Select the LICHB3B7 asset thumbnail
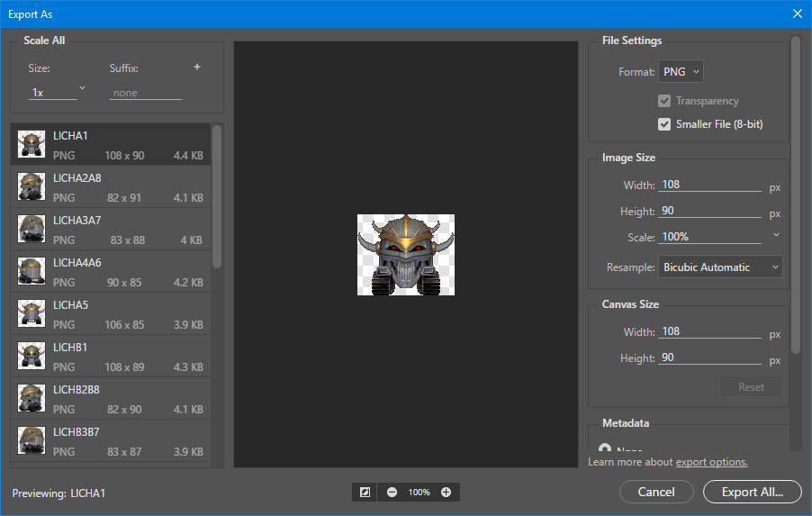This screenshot has height=516, width=812. pos(32,440)
